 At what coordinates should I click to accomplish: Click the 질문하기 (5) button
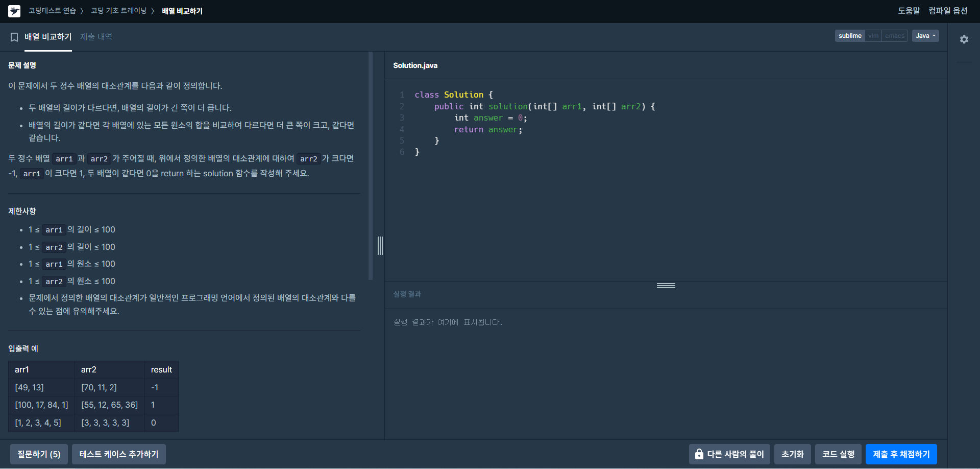(39, 454)
